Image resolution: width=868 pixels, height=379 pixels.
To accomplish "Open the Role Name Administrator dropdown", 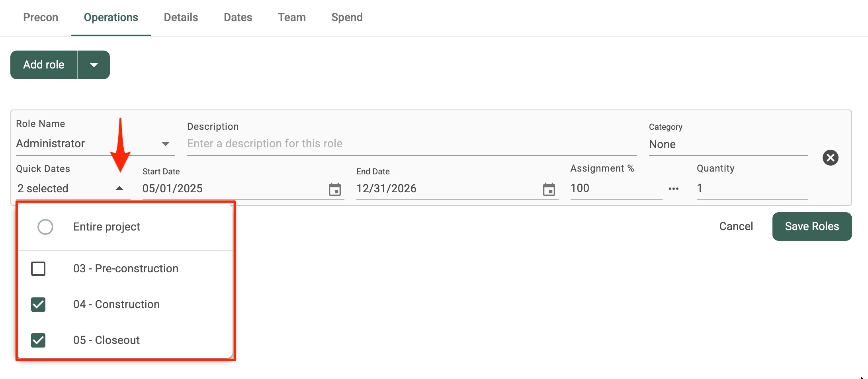I will [x=96, y=144].
